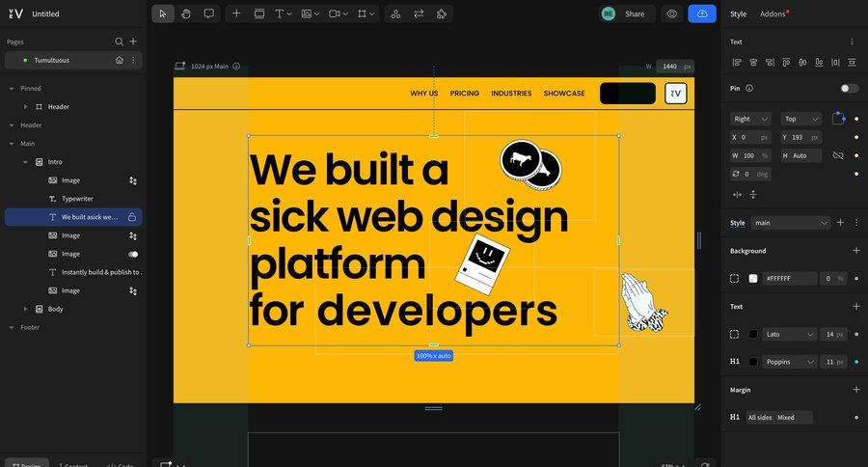
Task: Expand the Body layer
Action: pyautogui.click(x=25, y=309)
